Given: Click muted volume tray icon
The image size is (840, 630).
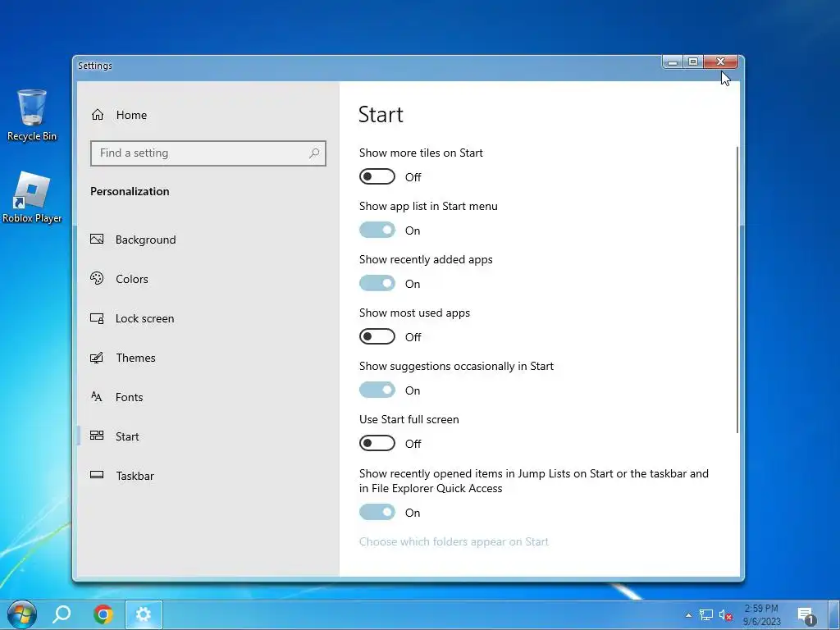Looking at the screenshot, I should coord(725,615).
